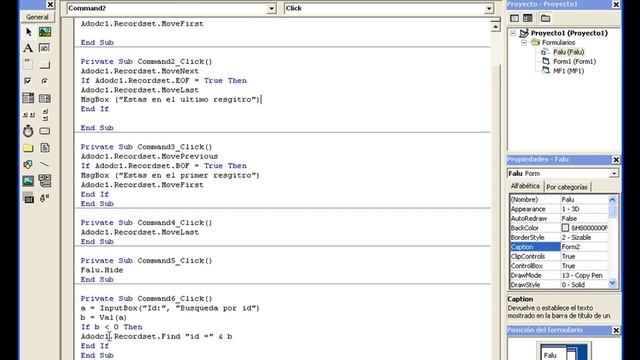640x360 pixels.
Task: Select the ComboBox control tool
Action: pos(28,98)
